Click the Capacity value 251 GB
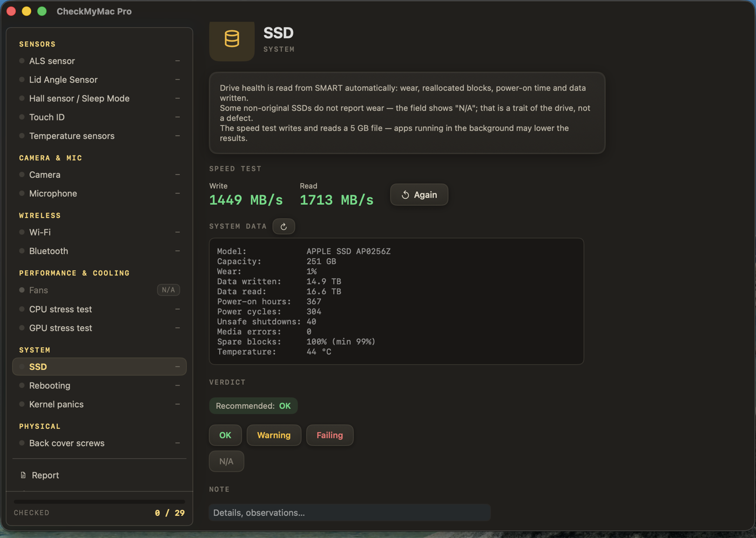The image size is (756, 538). (321, 261)
